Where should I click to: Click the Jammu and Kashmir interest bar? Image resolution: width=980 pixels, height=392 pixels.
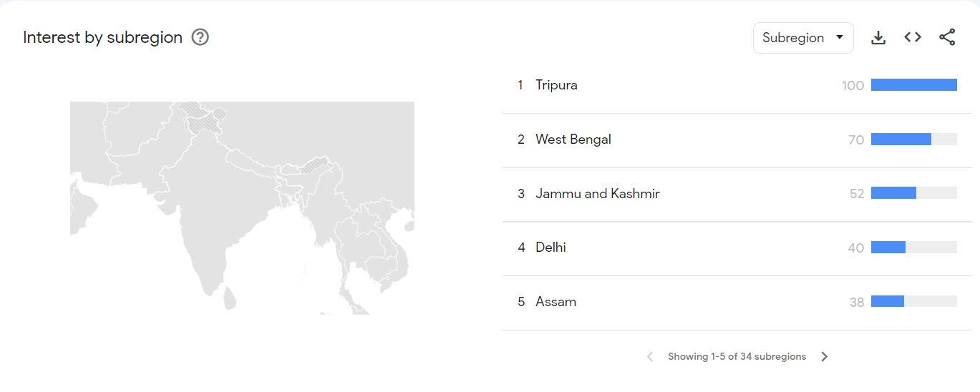coord(893,193)
